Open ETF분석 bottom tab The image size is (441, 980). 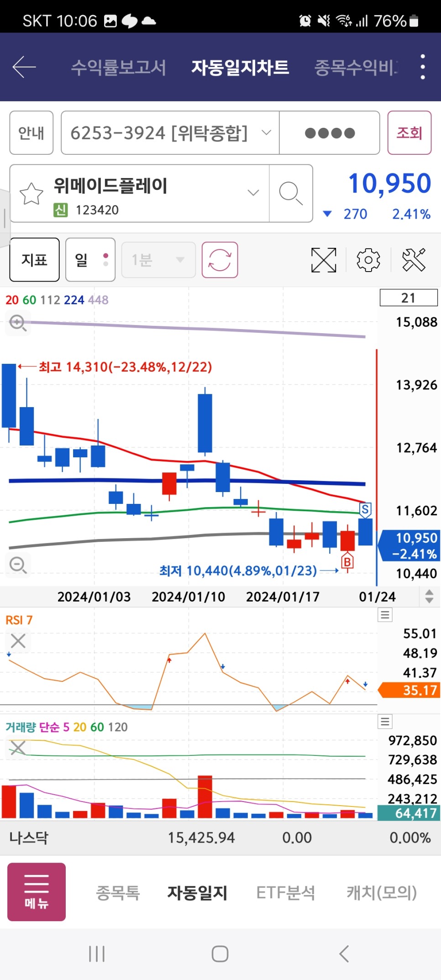(x=286, y=892)
